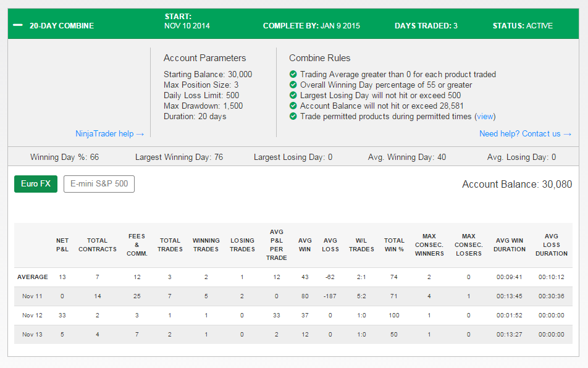This screenshot has width=588, height=368.
Task: Select the Nov 11 row label
Action: [32, 296]
